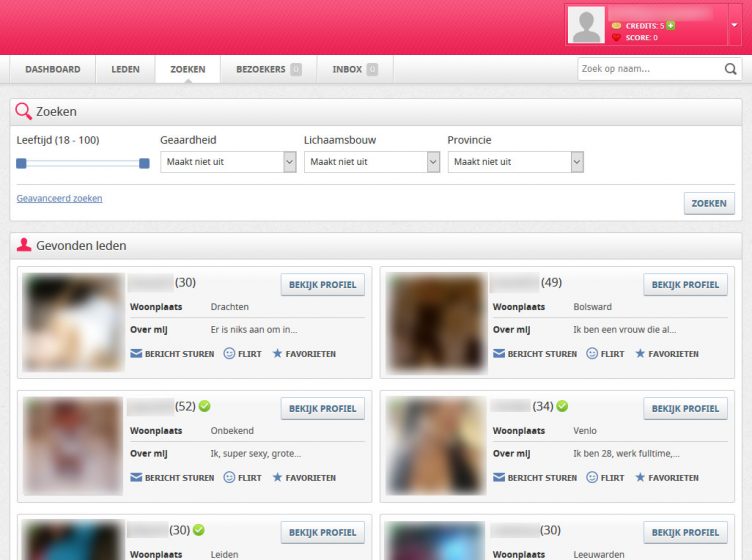Click the envelope icon for Venlo member
The width and height of the screenshot is (752, 560).
coord(499,478)
